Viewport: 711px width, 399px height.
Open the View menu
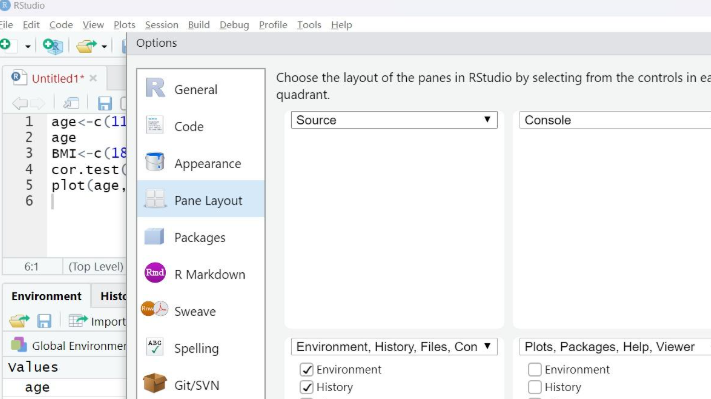pos(93,25)
